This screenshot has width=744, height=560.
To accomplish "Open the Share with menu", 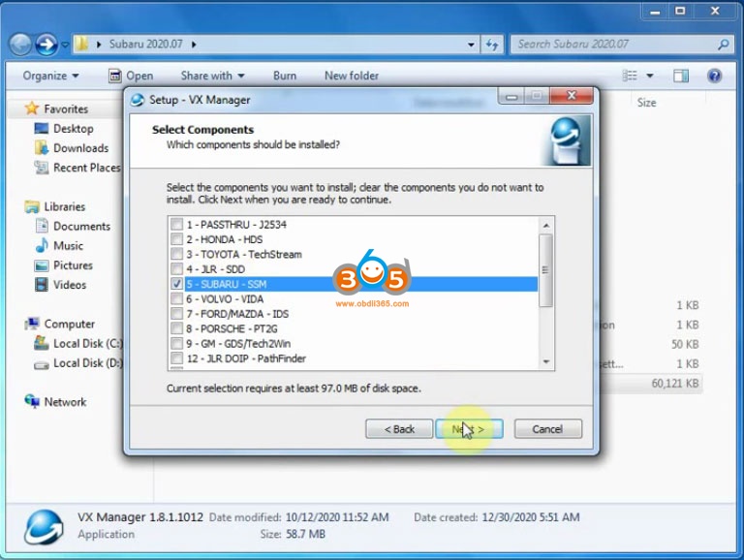I will coord(212,76).
